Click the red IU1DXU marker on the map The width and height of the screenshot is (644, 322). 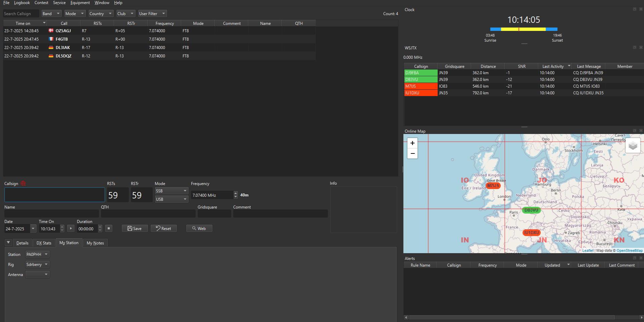click(x=531, y=232)
